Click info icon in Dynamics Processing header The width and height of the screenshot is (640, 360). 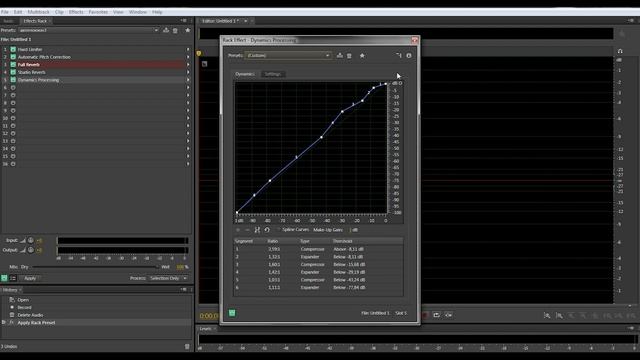tap(409, 56)
